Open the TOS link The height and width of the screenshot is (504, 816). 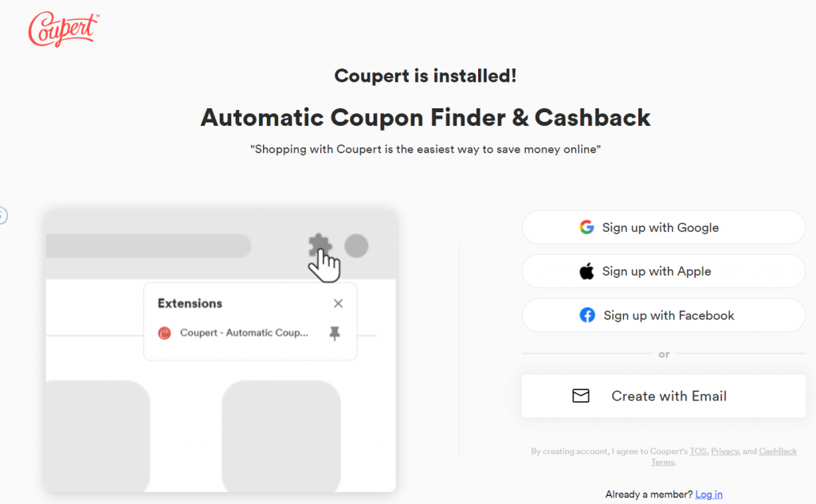pos(698,451)
